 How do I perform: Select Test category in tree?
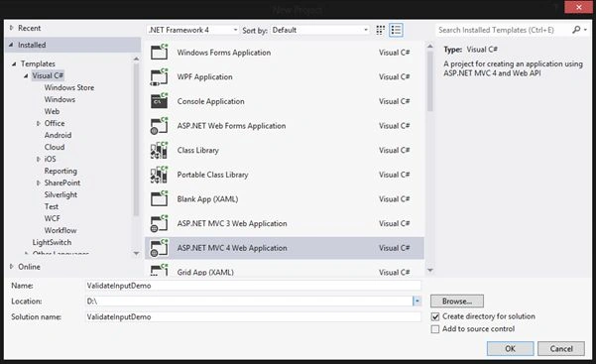coord(52,206)
